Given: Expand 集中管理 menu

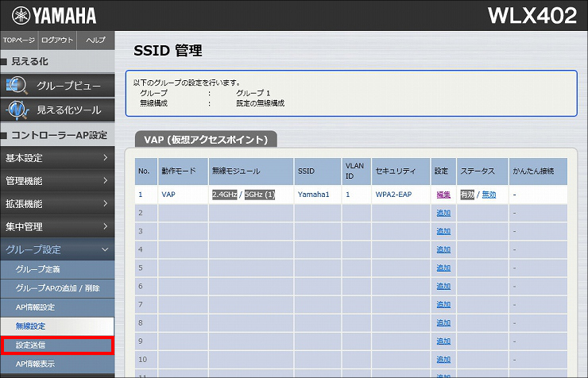Looking at the screenshot, I should (57, 226).
